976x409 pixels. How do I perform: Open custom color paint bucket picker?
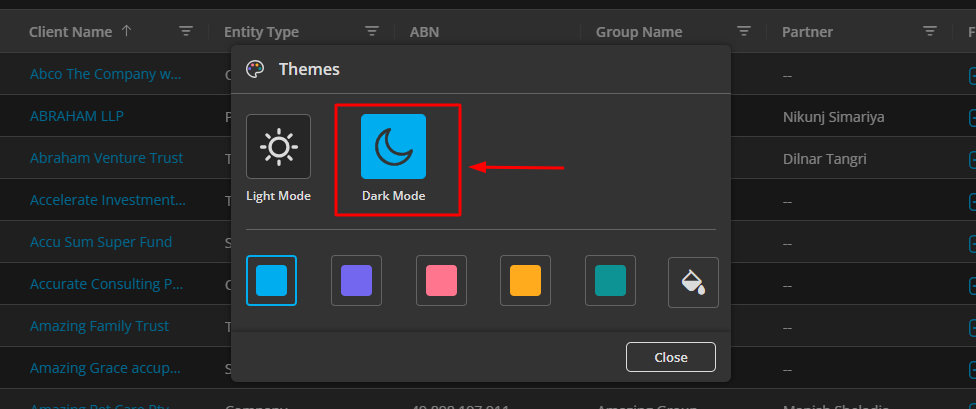(693, 282)
